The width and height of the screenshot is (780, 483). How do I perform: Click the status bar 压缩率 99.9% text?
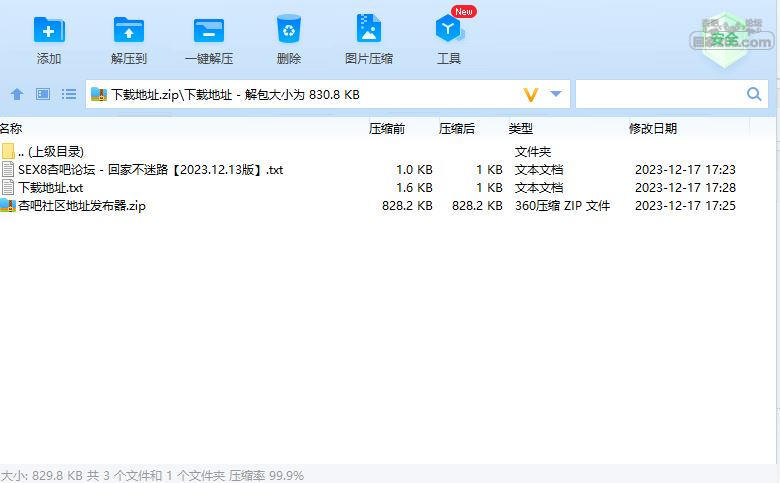[266, 476]
